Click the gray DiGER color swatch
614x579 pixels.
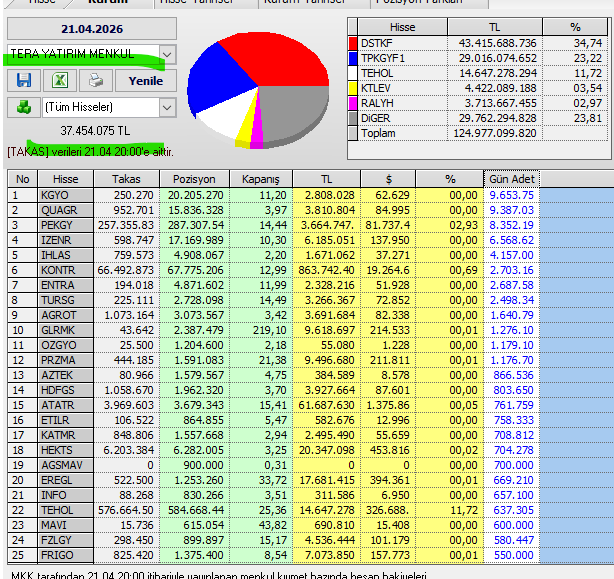click(x=353, y=118)
